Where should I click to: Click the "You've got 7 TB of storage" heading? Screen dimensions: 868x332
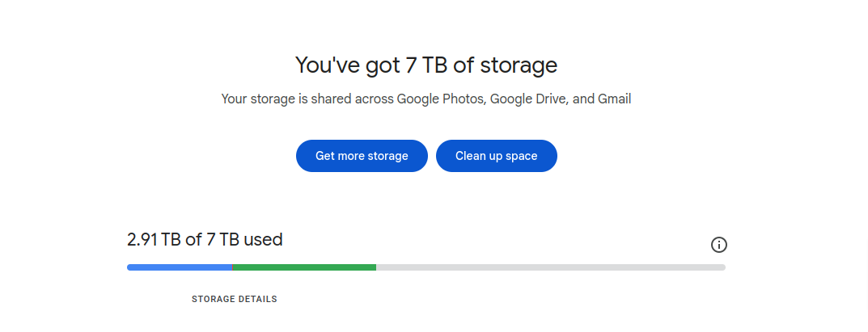pyautogui.click(x=426, y=65)
